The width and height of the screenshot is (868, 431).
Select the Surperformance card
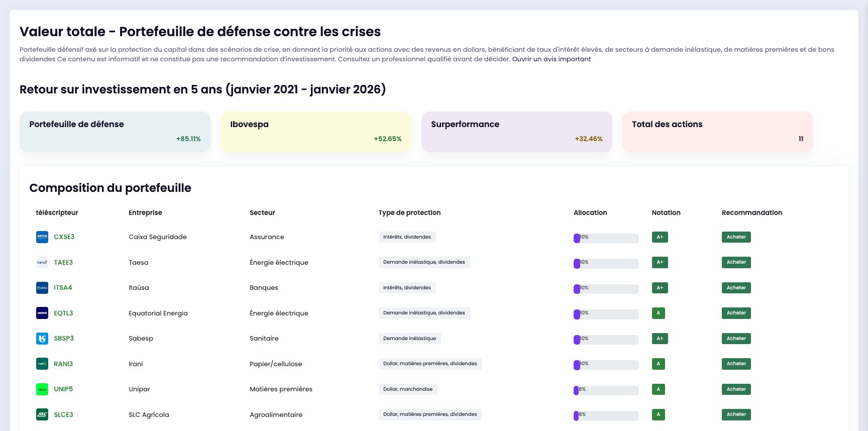pos(517,132)
